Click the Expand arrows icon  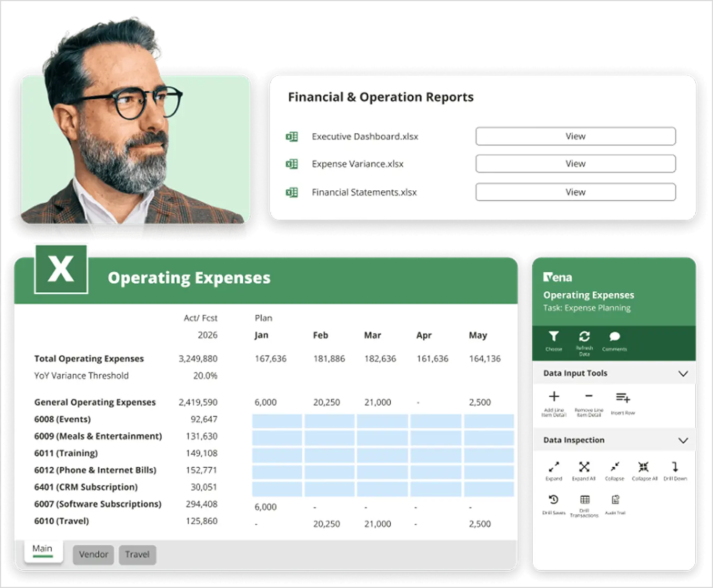click(553, 466)
